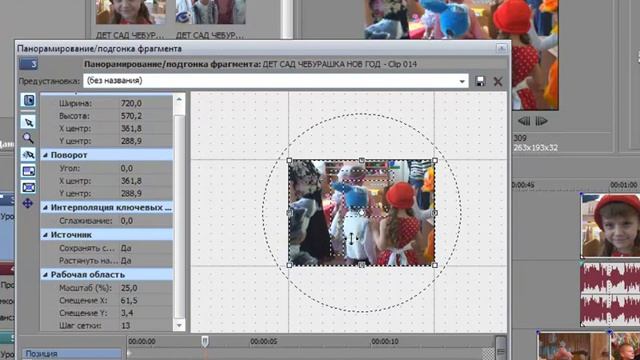Select first ДЕТ САД ЧЕБУР... media thumbnail

pos(130,12)
